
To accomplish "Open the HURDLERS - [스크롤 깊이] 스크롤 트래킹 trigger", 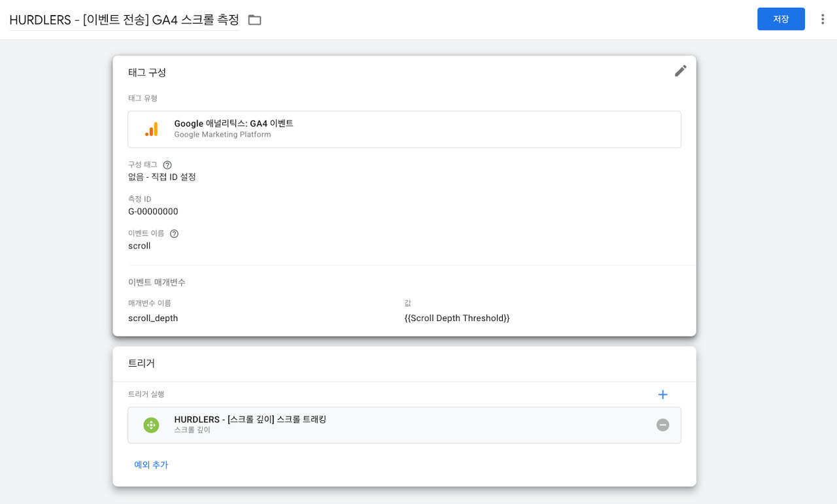I will pyautogui.click(x=404, y=425).
